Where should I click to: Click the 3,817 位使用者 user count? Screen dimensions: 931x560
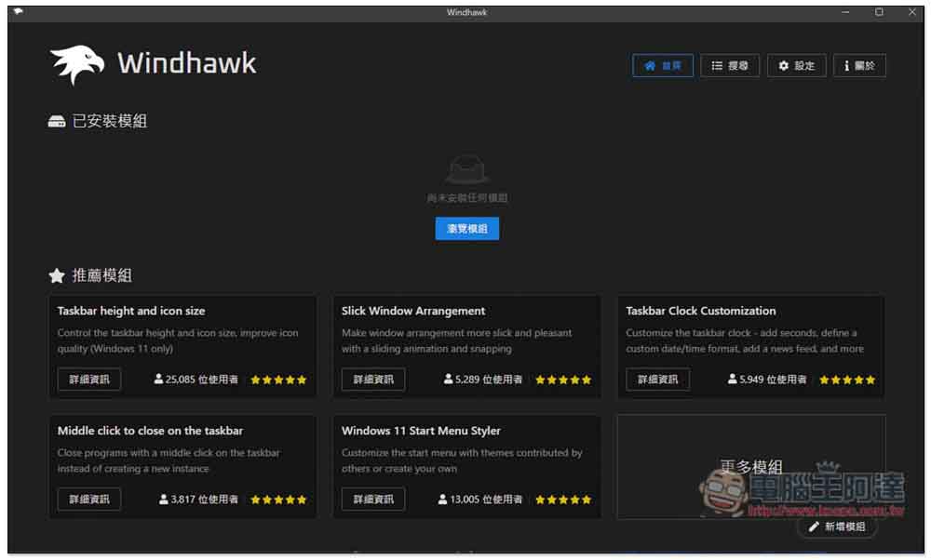coord(198,500)
